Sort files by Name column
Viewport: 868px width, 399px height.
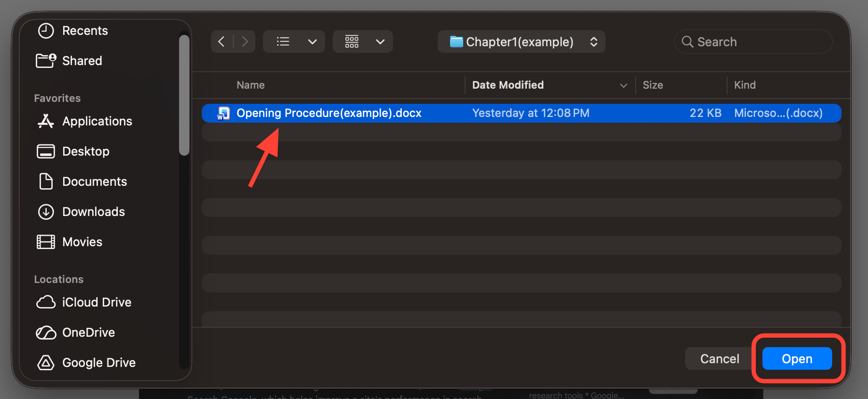(251, 85)
